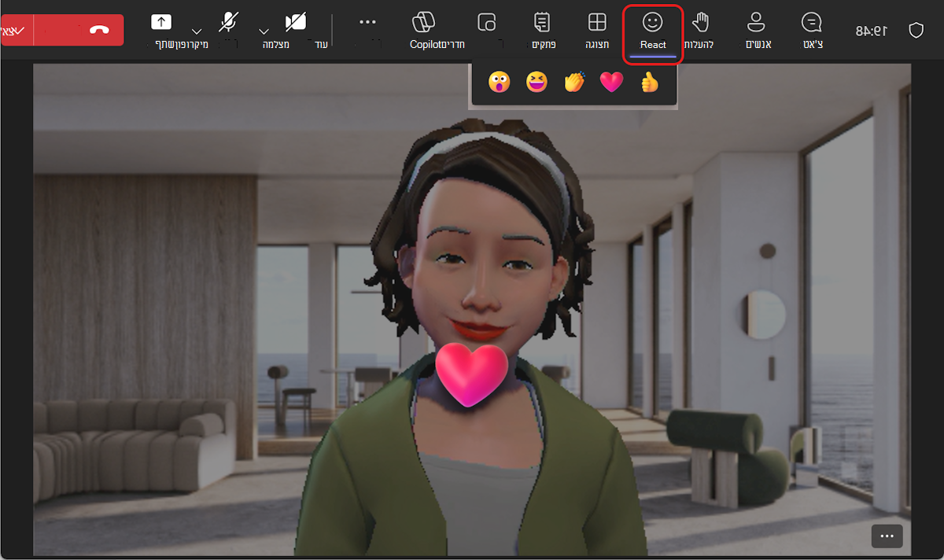Screen dimensions: 944x560
Task: Open the view (תצוגה) menu
Action: (598, 30)
